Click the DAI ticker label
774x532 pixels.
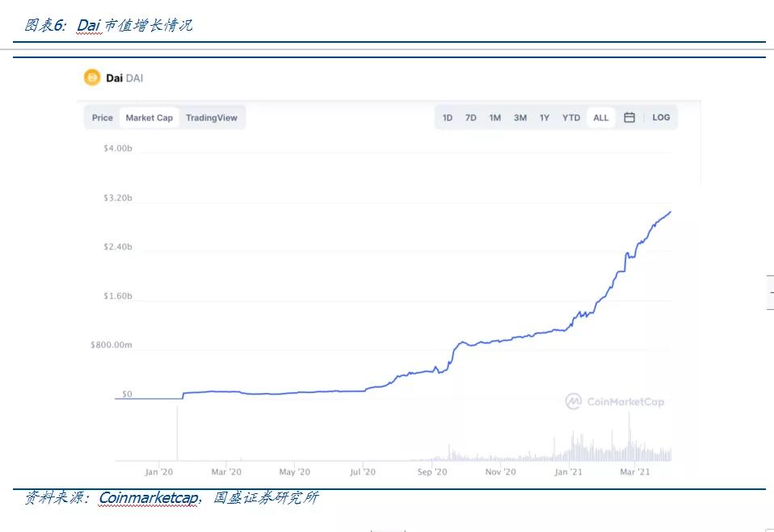tap(134, 77)
